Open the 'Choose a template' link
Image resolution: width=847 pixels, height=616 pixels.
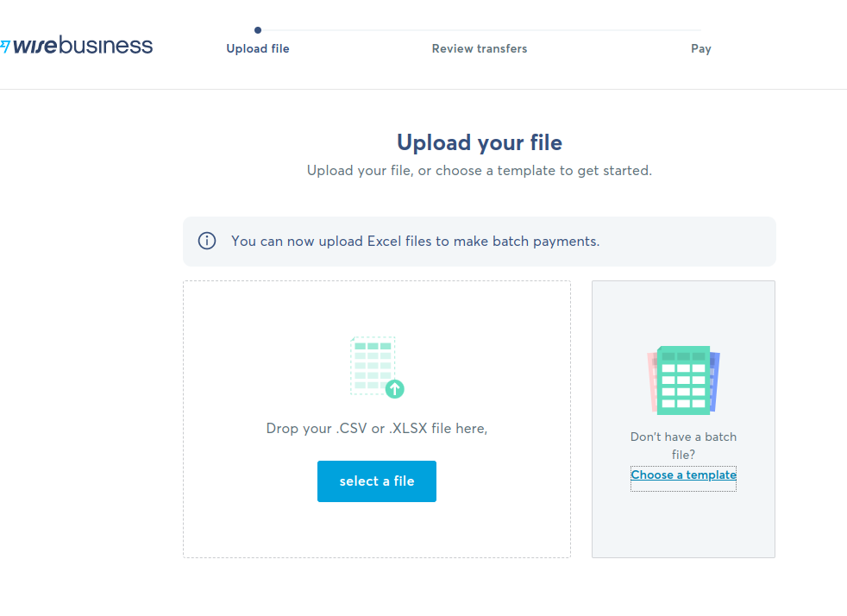click(683, 475)
